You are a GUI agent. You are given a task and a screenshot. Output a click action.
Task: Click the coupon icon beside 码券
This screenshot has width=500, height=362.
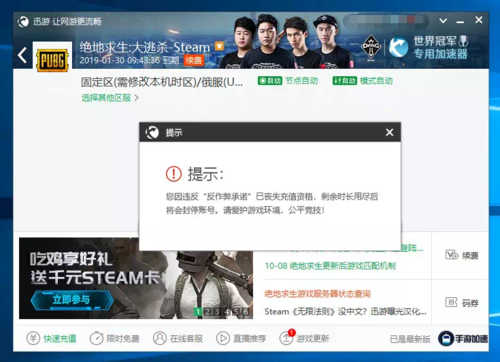pyautogui.click(x=451, y=303)
